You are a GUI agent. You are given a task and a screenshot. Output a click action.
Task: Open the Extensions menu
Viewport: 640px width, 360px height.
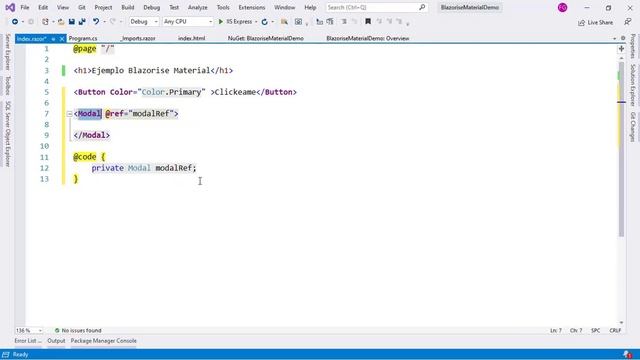coord(252,7)
